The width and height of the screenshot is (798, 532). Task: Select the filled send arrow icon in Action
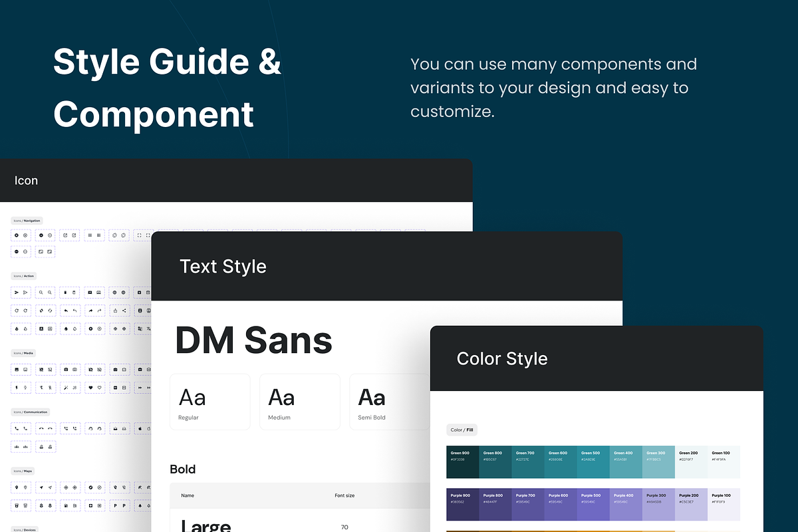click(17, 293)
